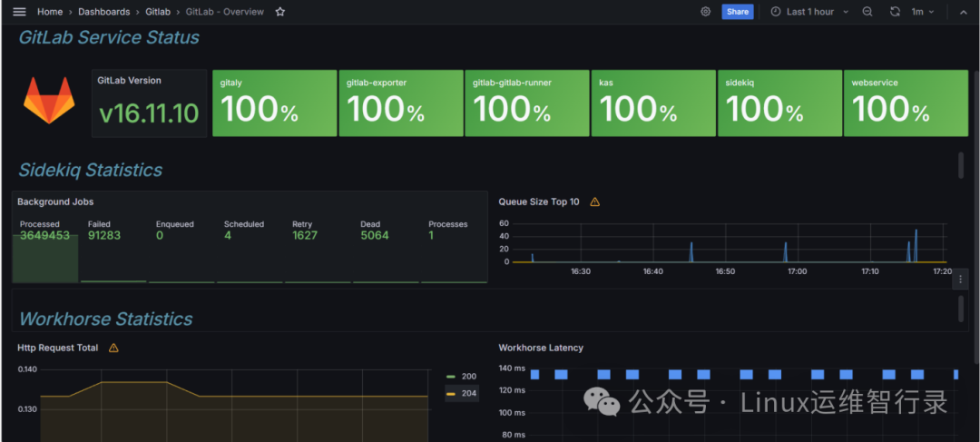Click the warning icon beside Queue Size Top 10

click(x=595, y=201)
